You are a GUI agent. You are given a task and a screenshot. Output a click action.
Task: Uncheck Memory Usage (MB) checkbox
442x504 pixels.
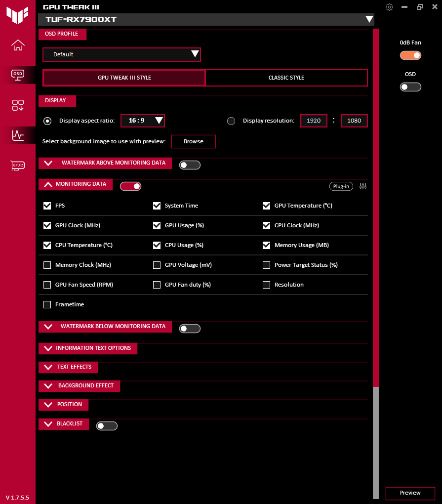click(x=266, y=245)
